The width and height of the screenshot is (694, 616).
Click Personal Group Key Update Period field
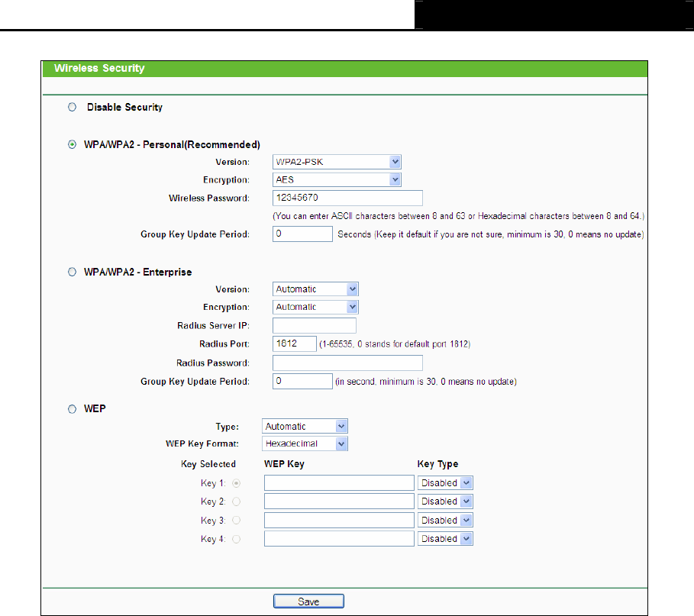click(302, 234)
